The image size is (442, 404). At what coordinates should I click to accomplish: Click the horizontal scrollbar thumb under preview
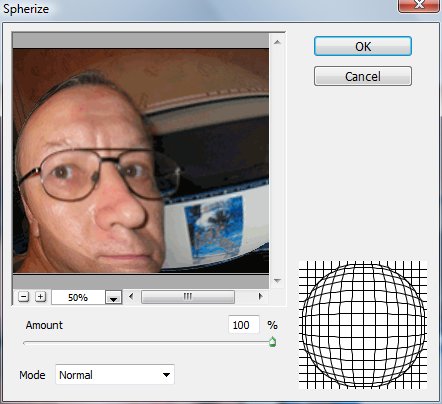[x=188, y=297]
